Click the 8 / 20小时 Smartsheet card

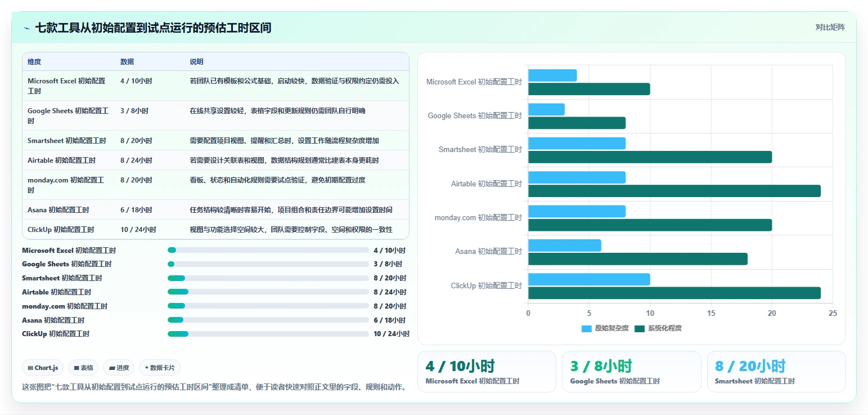coord(776,372)
